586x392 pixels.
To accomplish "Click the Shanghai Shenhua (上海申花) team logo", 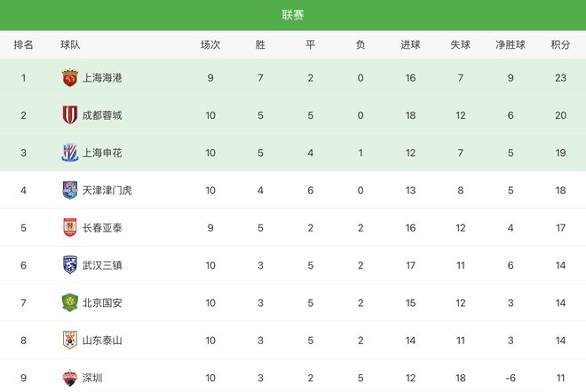I will click(69, 153).
